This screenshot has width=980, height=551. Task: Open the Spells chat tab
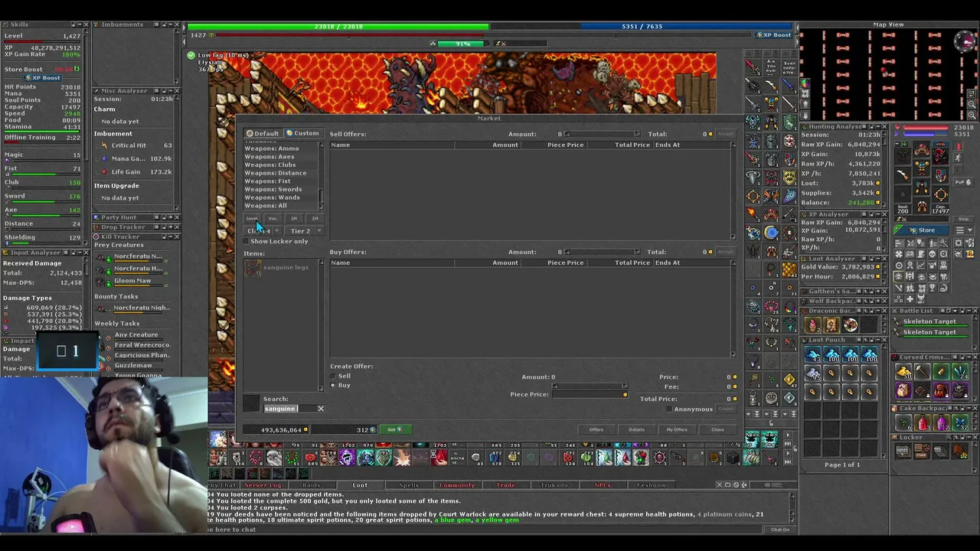click(409, 485)
